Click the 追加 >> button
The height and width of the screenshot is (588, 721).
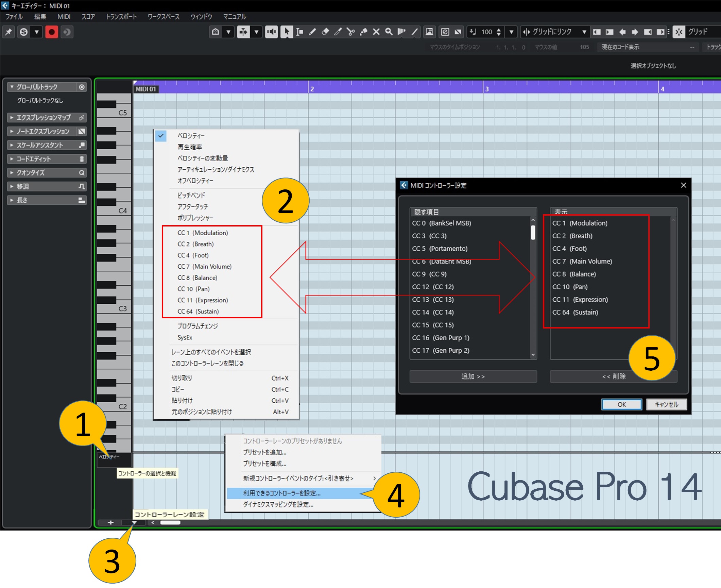(x=473, y=376)
